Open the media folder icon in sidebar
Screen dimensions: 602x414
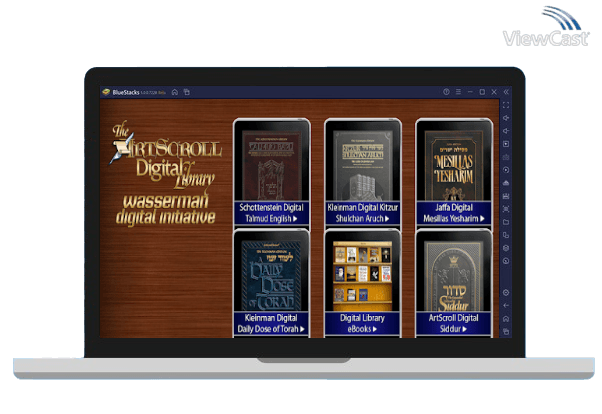coord(506,222)
